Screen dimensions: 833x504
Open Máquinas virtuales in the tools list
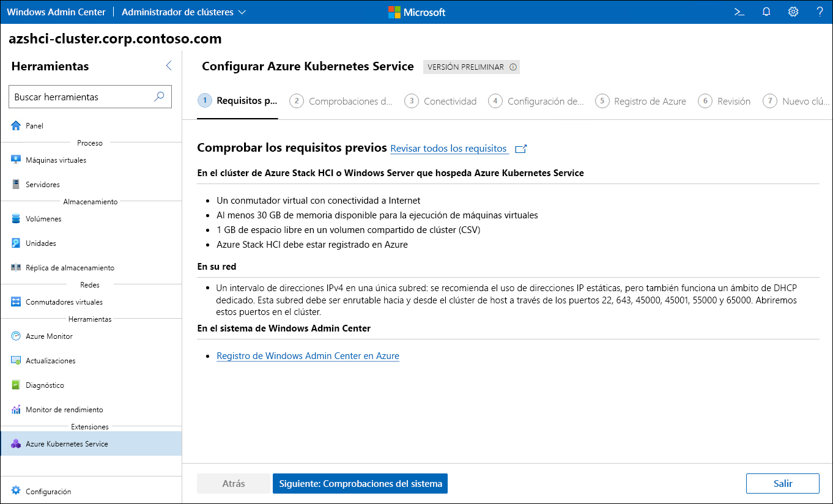(91, 160)
